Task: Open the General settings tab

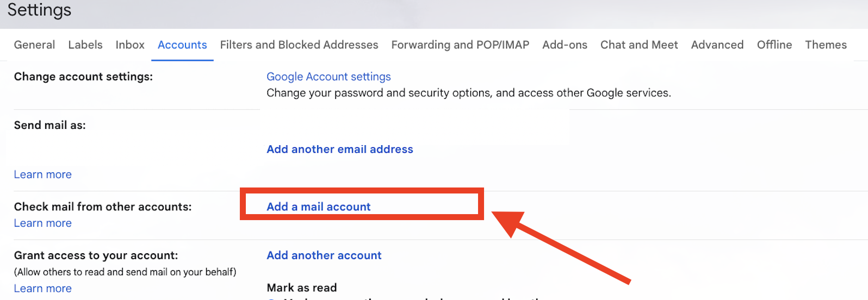Action: point(34,45)
